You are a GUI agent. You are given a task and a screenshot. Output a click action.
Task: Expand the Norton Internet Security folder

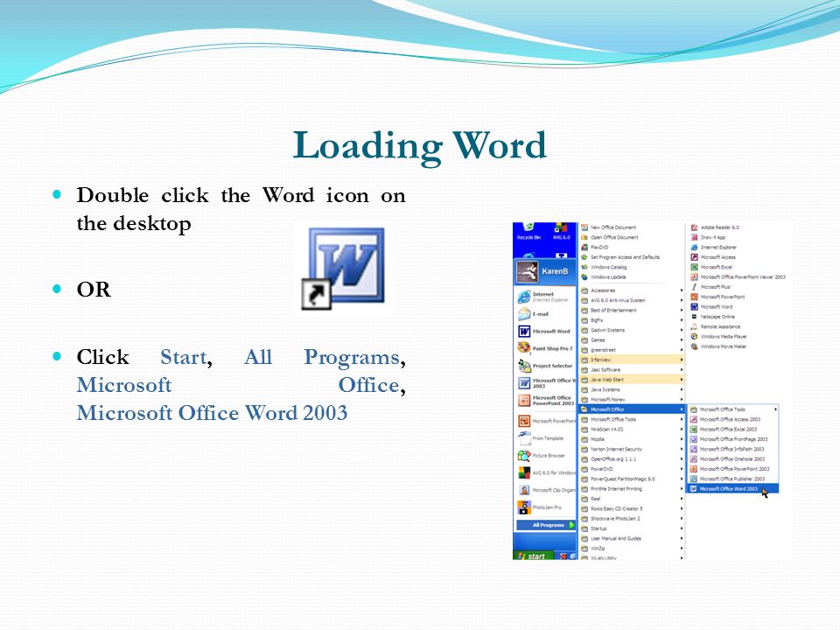tap(632, 450)
